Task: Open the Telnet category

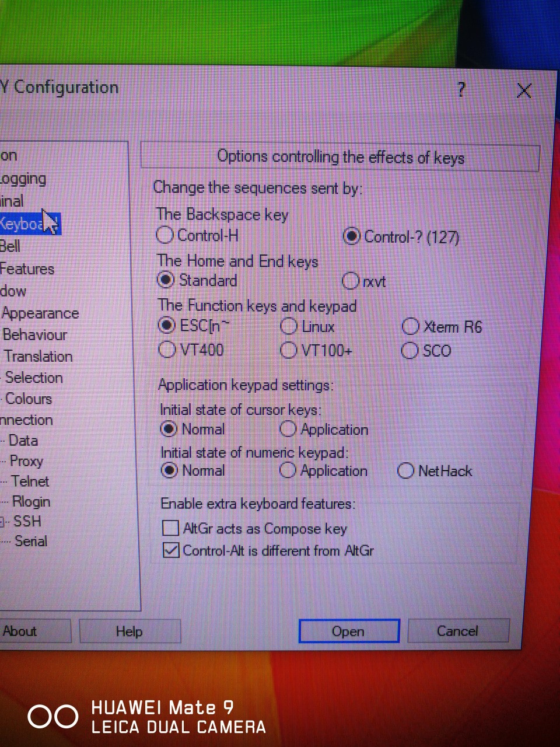Action: [30, 481]
